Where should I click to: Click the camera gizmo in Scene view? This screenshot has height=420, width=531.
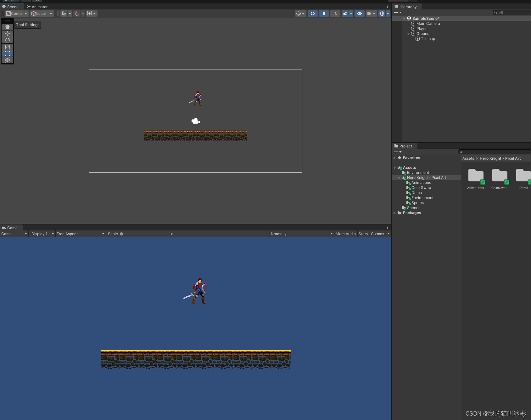[x=196, y=121]
